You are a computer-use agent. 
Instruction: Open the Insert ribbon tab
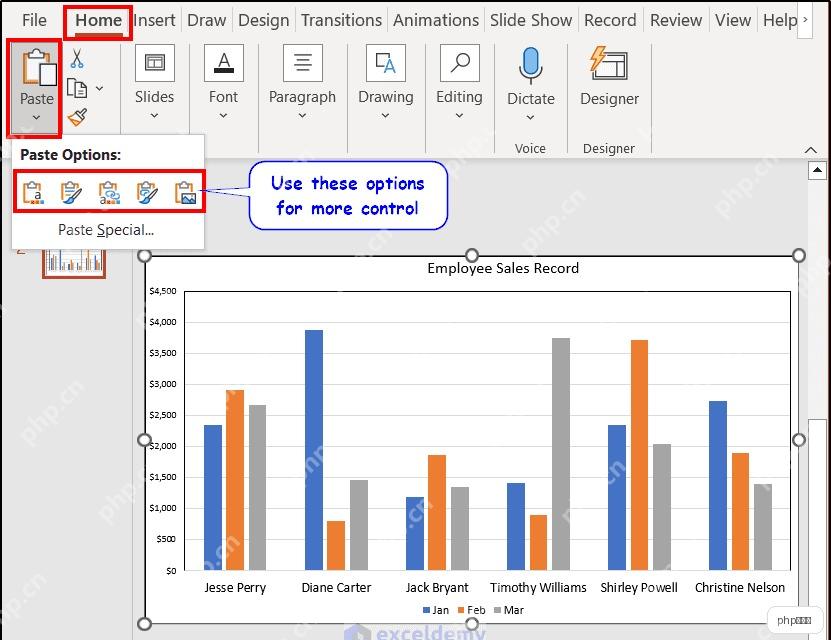pyautogui.click(x=154, y=20)
